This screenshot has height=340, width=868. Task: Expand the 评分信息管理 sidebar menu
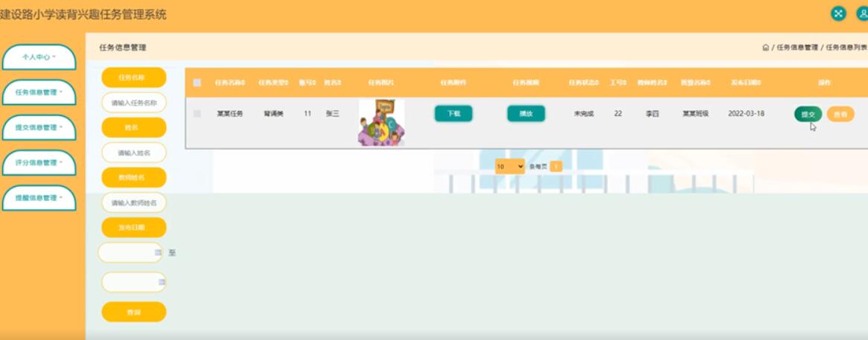click(39, 162)
